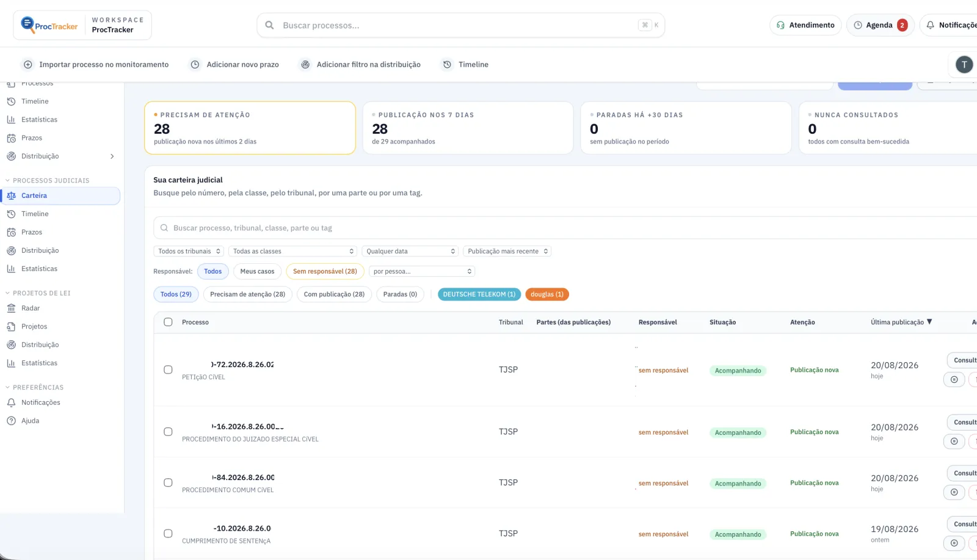This screenshot has width=977, height=560.
Task: Select Sem responsável (28) filter
Action: [325, 271]
